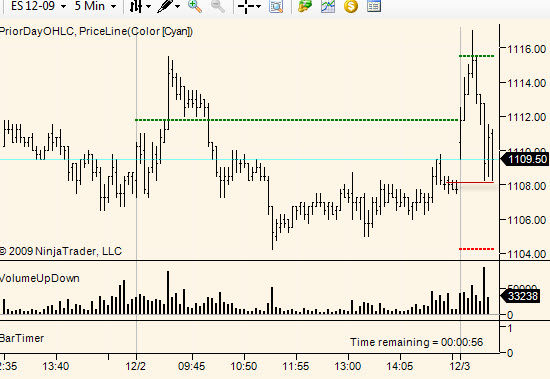Click the 13:00 time axis label
This screenshot has width=550, height=379.
tap(348, 366)
